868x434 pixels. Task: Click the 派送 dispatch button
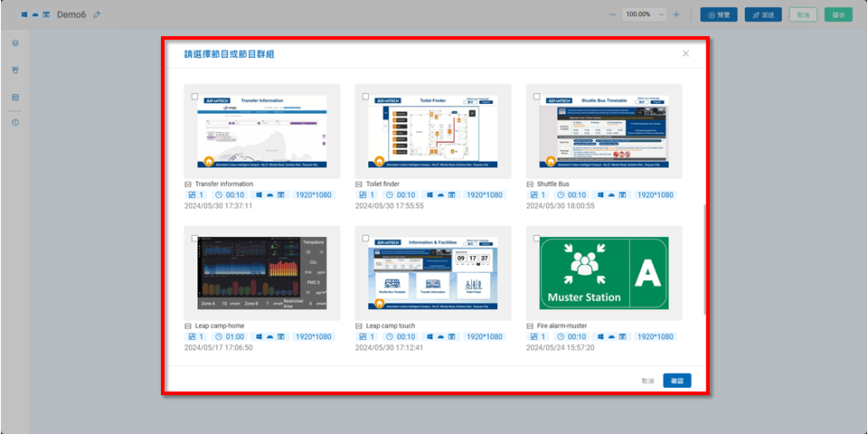coord(762,14)
